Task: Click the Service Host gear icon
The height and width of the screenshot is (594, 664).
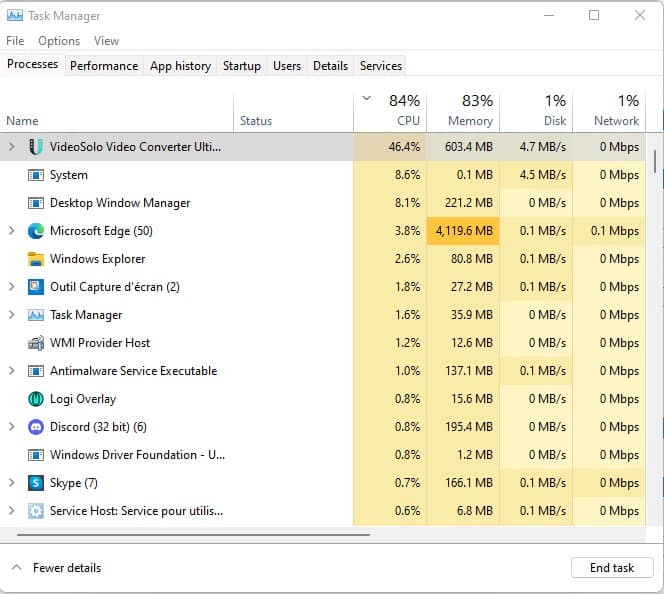Action: click(x=36, y=511)
